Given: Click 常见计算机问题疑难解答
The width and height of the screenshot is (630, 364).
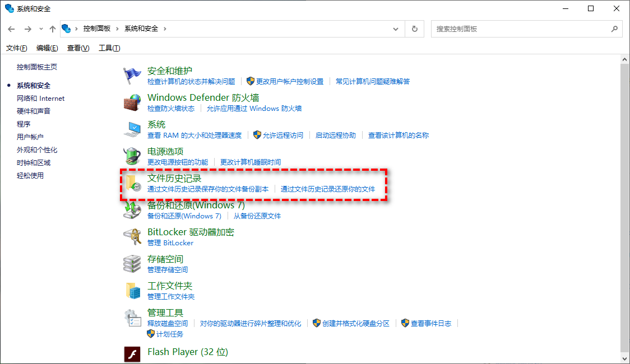Looking at the screenshot, I should click(x=373, y=81).
